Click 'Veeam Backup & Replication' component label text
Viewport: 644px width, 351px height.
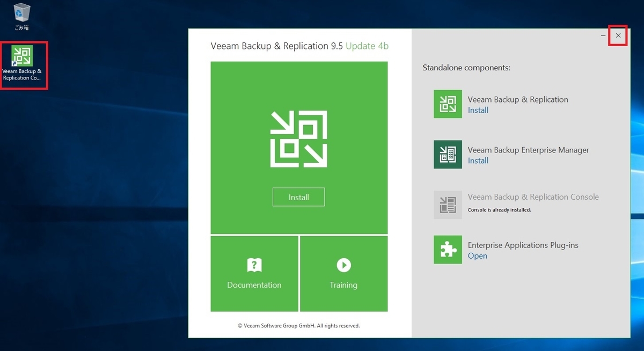518,99
